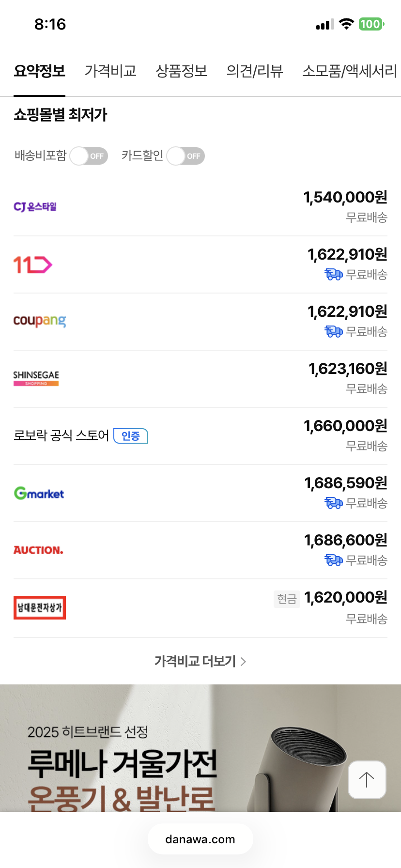Tap the delivery truck icon on Gmarket row

pos(333,503)
